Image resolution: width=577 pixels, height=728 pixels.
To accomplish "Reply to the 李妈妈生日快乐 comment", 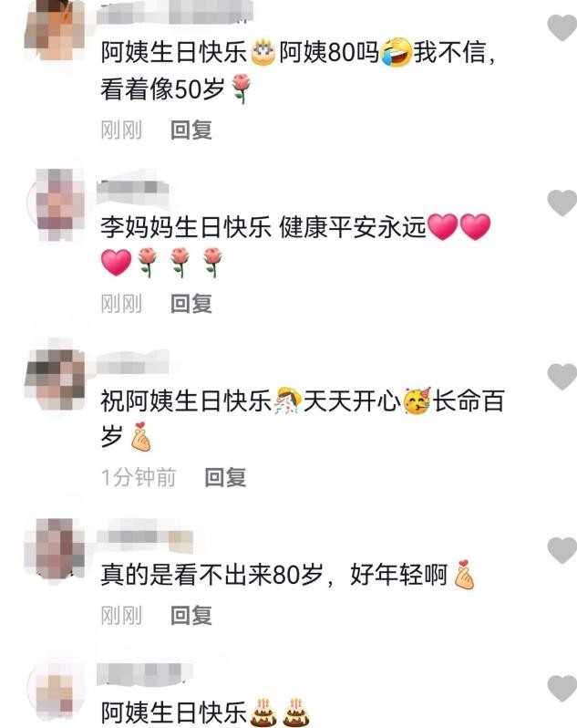I will pos(191,304).
